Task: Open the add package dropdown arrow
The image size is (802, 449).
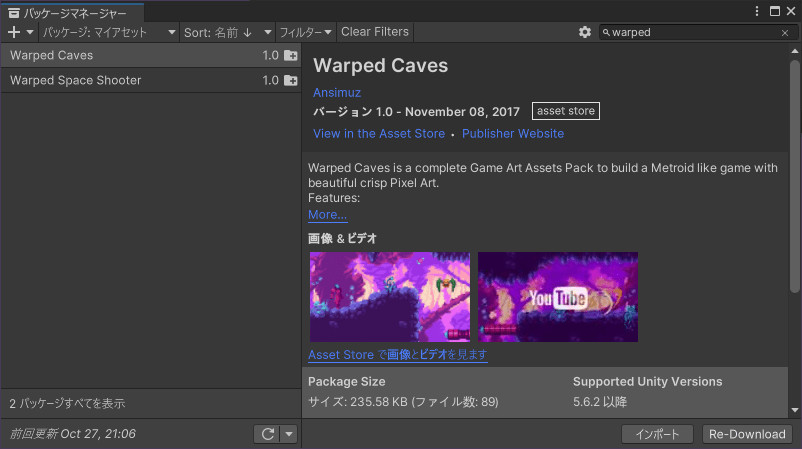Action: click(x=30, y=32)
